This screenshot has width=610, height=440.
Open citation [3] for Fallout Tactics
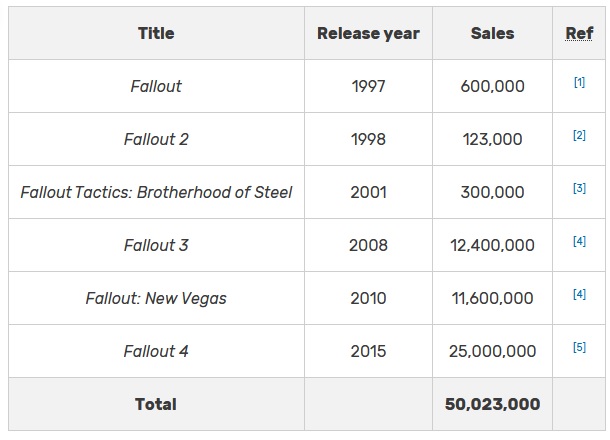click(x=579, y=189)
